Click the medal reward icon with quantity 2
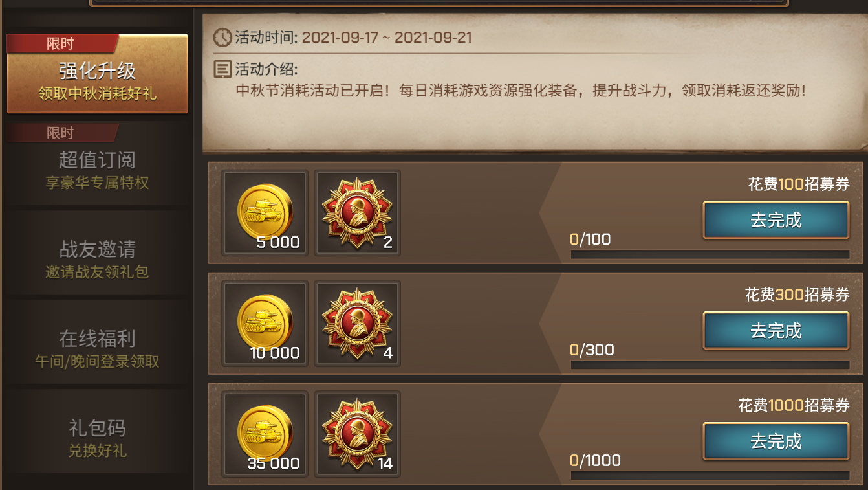 (358, 213)
